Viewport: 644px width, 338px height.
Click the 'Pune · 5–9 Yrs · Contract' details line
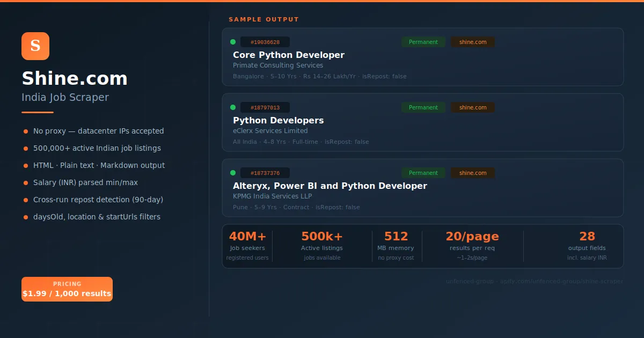296,207
